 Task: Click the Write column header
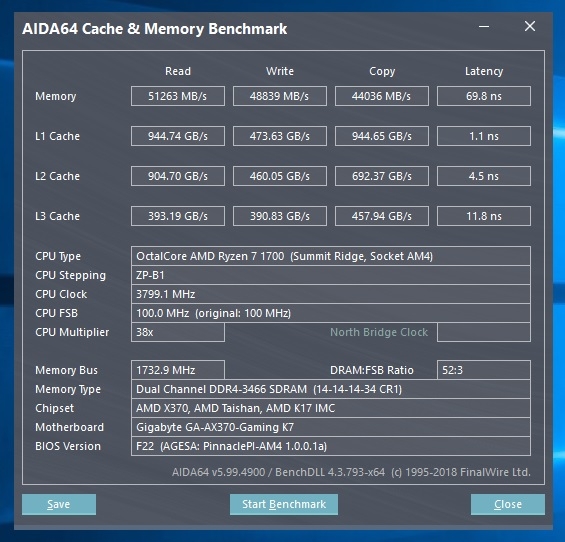pyautogui.click(x=280, y=71)
